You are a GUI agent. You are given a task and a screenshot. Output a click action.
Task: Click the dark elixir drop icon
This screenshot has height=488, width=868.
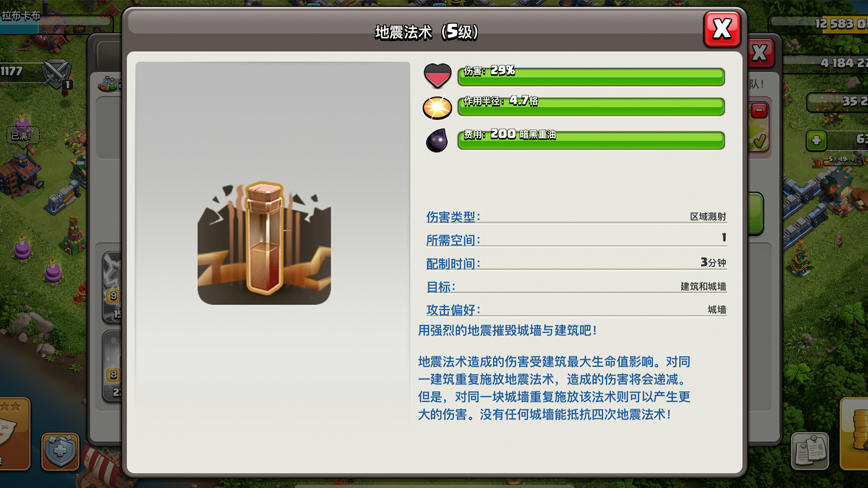pos(437,140)
